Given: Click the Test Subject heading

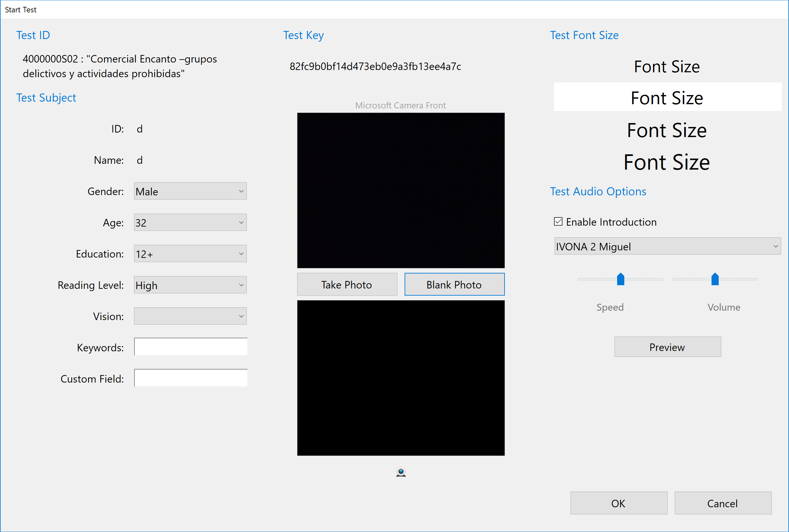Looking at the screenshot, I should click(46, 98).
